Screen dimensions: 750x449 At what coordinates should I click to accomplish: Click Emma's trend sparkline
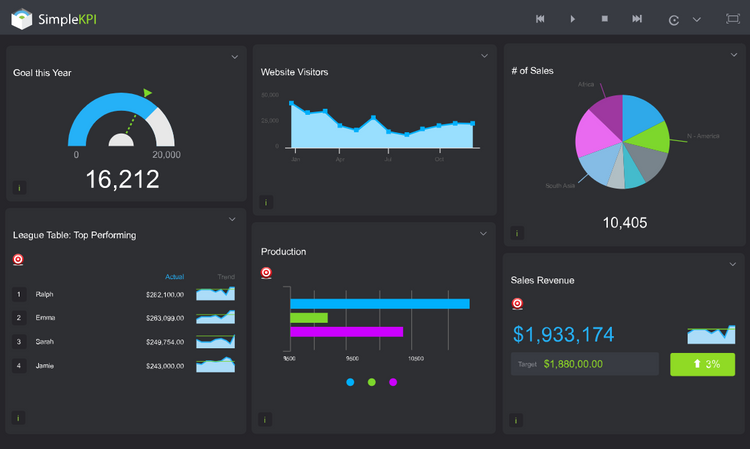tap(215, 317)
